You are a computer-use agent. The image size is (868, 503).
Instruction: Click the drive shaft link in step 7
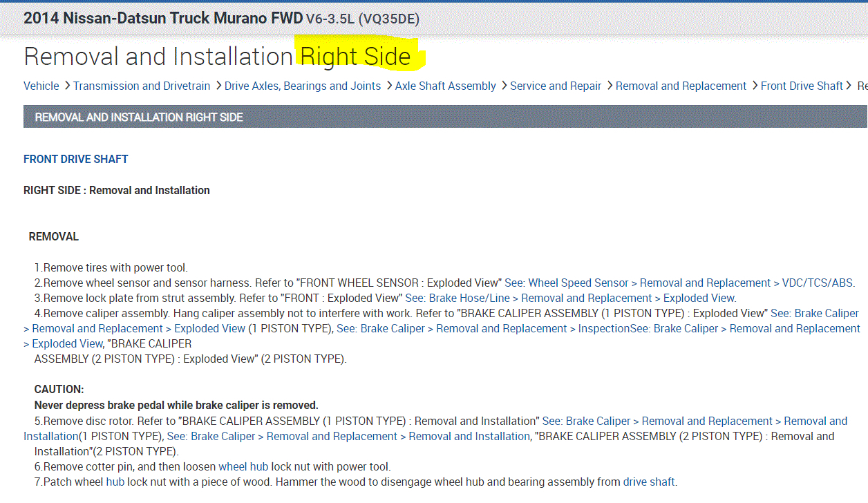point(649,482)
